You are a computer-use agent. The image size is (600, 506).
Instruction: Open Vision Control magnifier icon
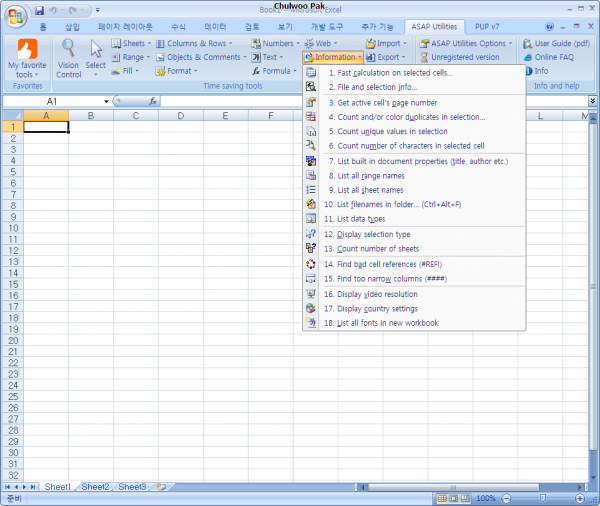pos(68,48)
